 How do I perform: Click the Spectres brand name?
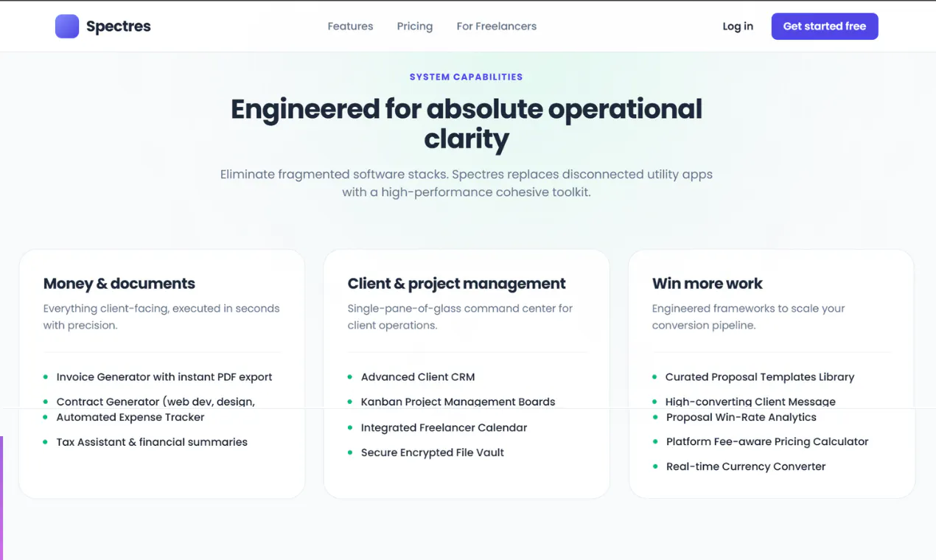(x=118, y=27)
